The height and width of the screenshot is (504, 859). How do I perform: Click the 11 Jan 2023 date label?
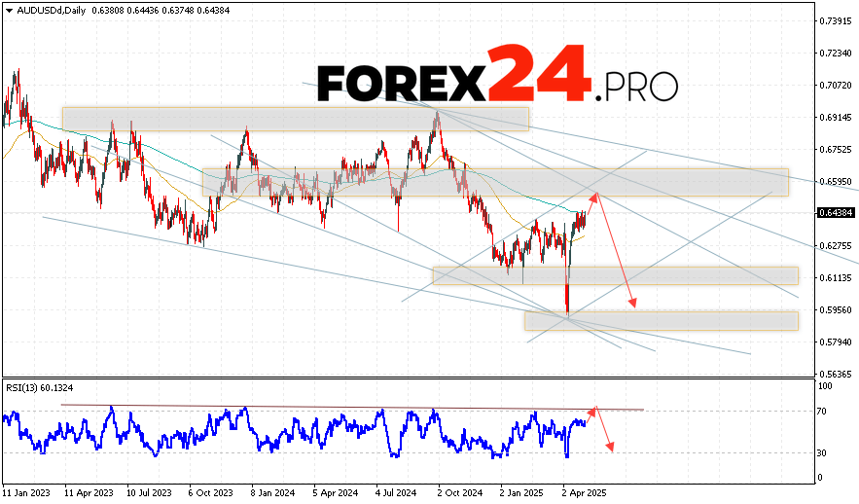coord(26,493)
